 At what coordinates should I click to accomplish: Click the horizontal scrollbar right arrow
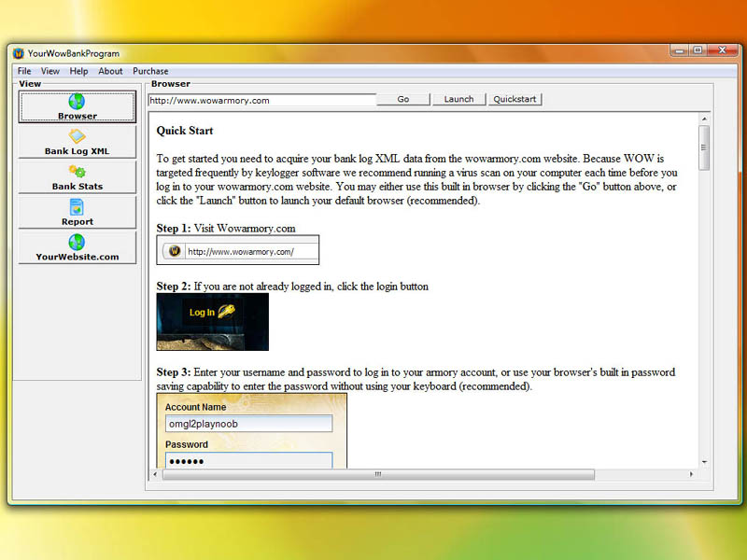pos(691,474)
